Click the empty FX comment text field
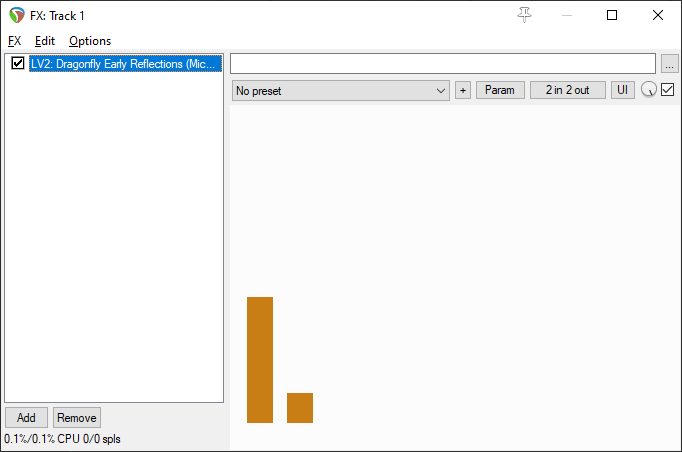682x452 pixels. pyautogui.click(x=443, y=64)
